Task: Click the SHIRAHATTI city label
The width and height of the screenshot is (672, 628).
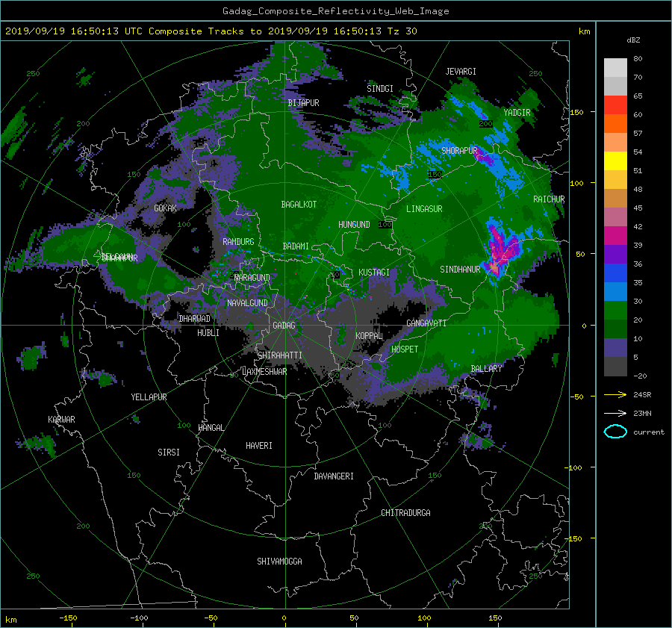Action: click(280, 355)
